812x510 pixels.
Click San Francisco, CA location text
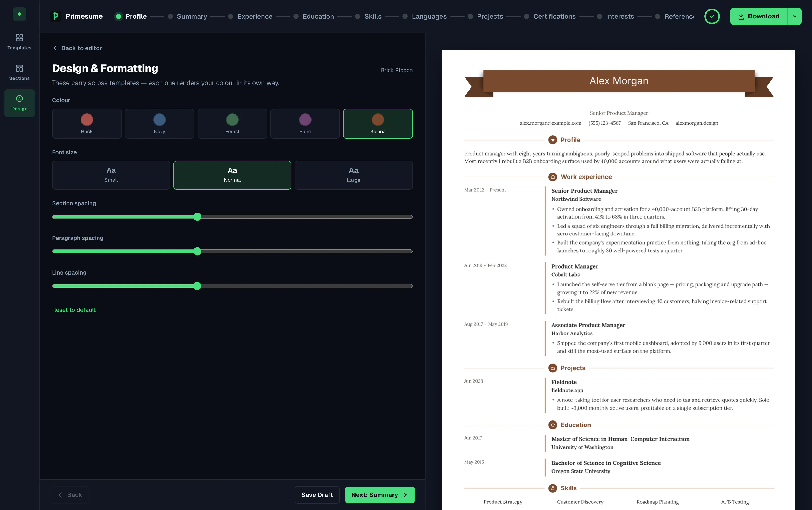[x=648, y=123]
